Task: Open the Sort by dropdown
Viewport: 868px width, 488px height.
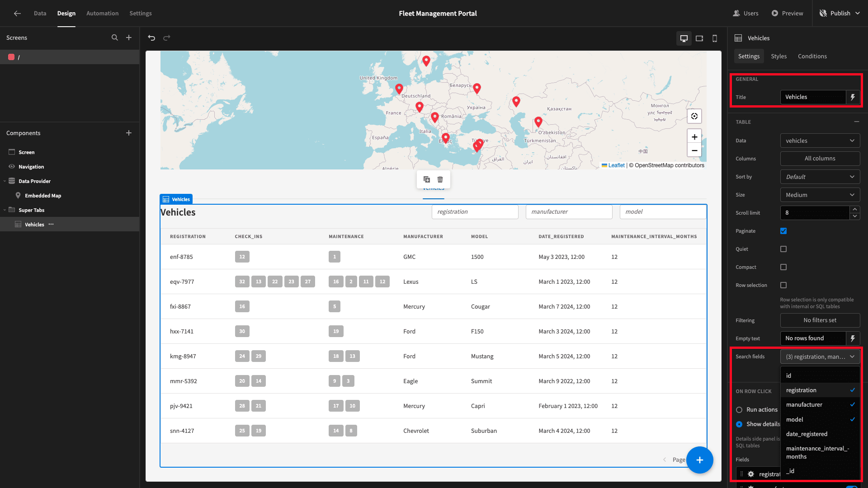Action: pyautogui.click(x=820, y=177)
